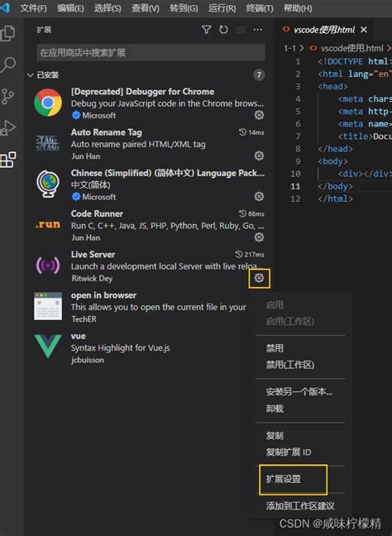Open the 运行(R) menu

(x=222, y=8)
